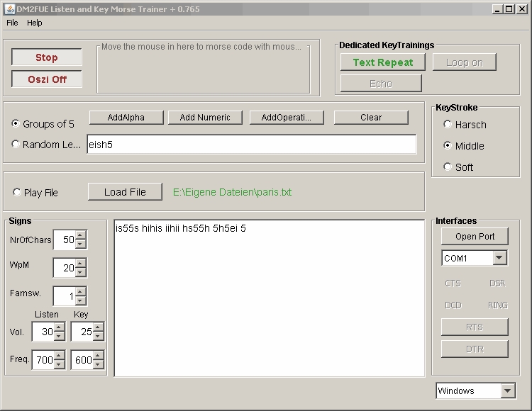Click the Loop on button
532x411 pixels.
pyautogui.click(x=464, y=62)
